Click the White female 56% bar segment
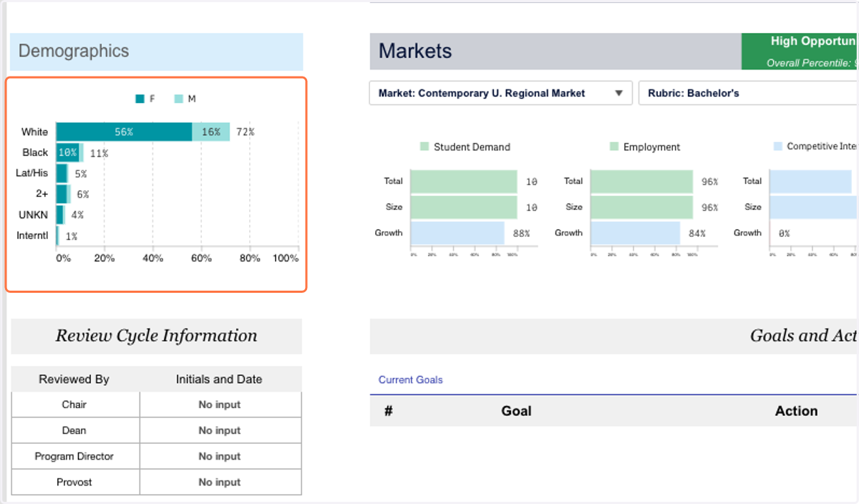The image size is (859, 504). pyautogui.click(x=124, y=132)
